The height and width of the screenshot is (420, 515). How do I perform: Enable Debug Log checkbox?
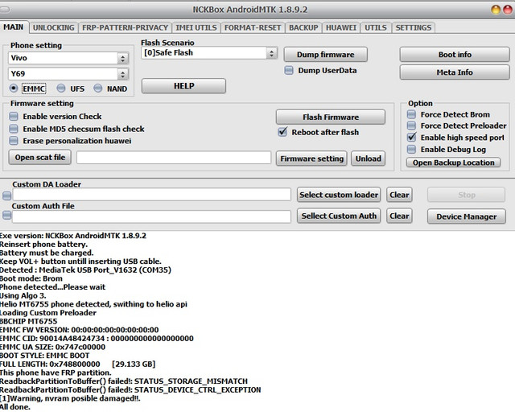(x=412, y=150)
